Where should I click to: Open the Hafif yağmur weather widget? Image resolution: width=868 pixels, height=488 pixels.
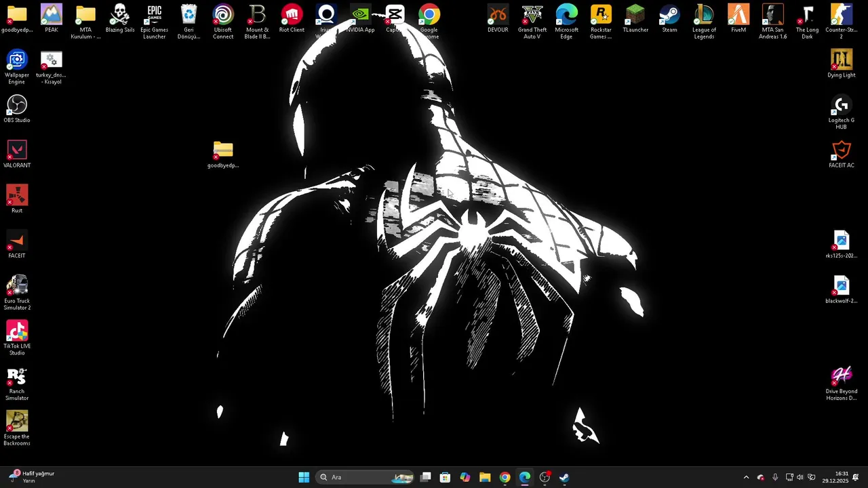click(x=31, y=477)
